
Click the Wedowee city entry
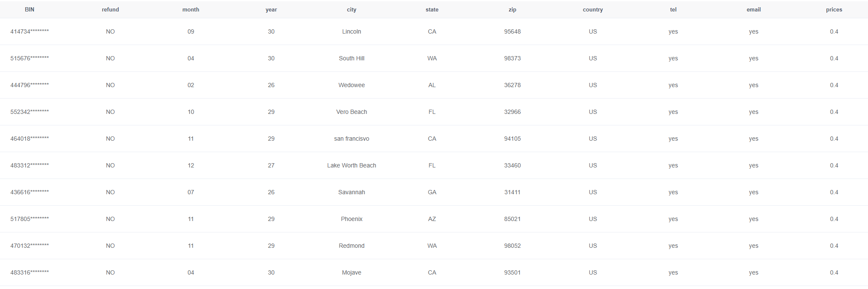[x=351, y=85]
